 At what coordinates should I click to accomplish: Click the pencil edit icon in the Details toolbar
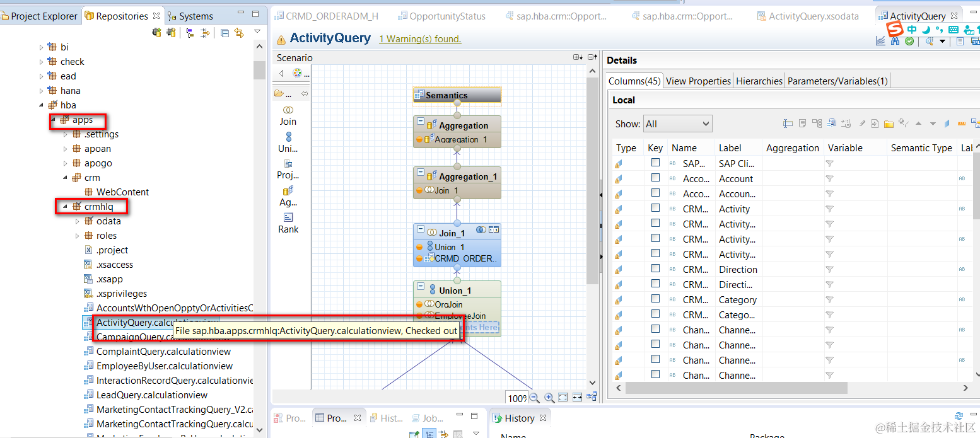pyautogui.click(x=862, y=124)
